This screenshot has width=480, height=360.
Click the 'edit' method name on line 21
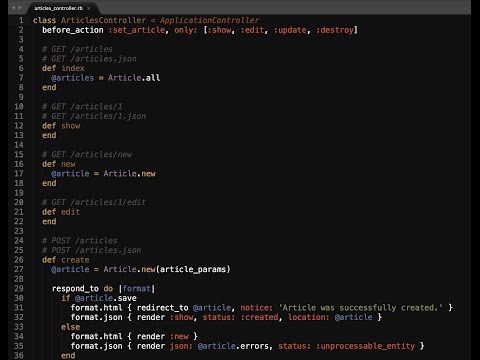[70, 212]
